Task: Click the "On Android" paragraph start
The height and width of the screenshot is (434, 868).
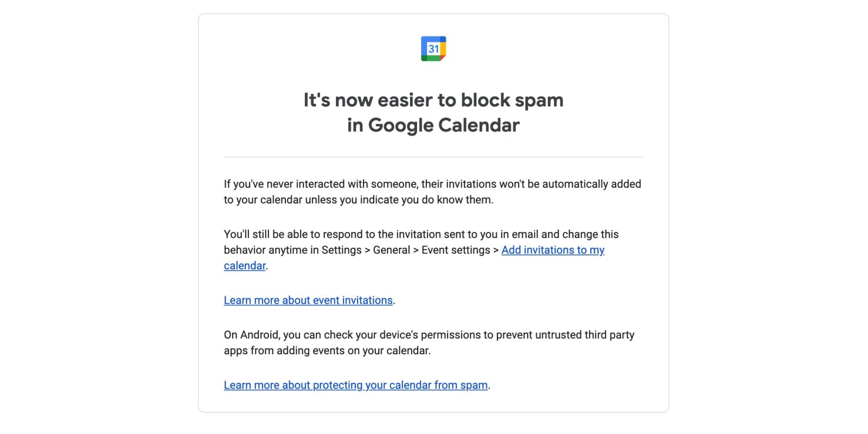Action: coord(251,335)
